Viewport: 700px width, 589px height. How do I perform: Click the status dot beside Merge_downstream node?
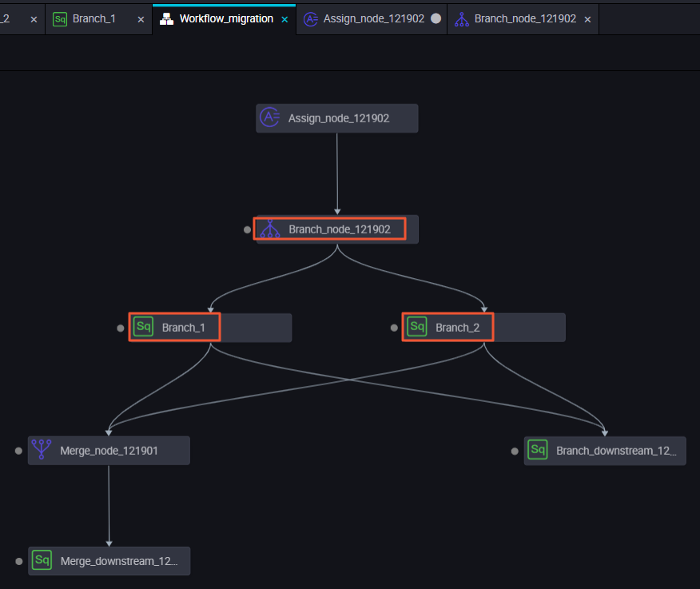19,561
